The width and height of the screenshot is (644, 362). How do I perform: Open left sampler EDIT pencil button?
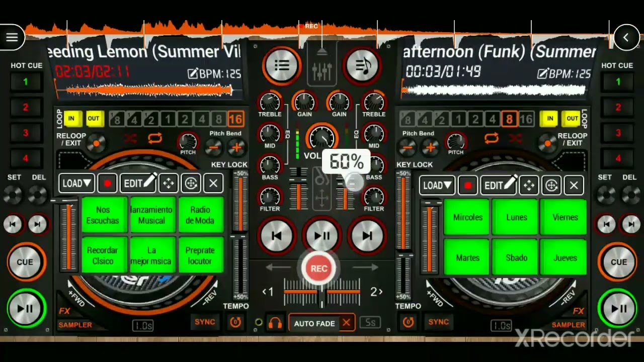(139, 184)
